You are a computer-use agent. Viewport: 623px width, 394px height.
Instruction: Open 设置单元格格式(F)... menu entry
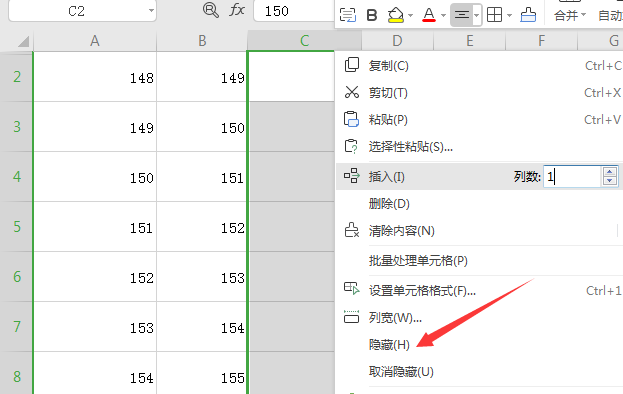point(422,290)
